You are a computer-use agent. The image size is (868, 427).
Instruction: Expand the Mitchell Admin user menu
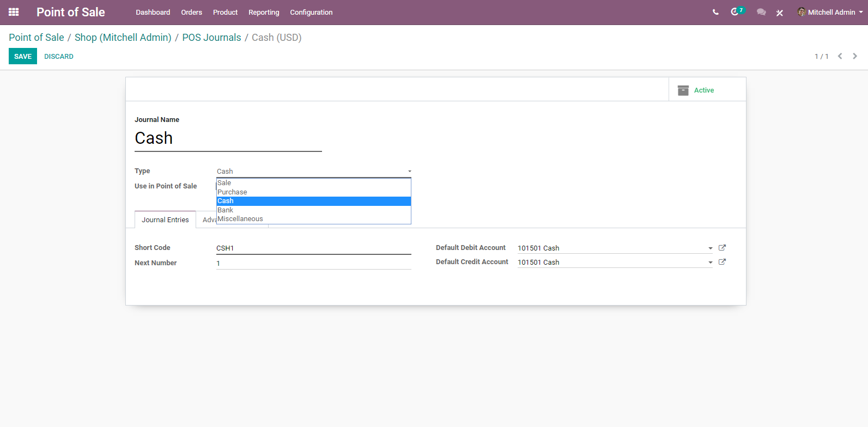tap(831, 12)
